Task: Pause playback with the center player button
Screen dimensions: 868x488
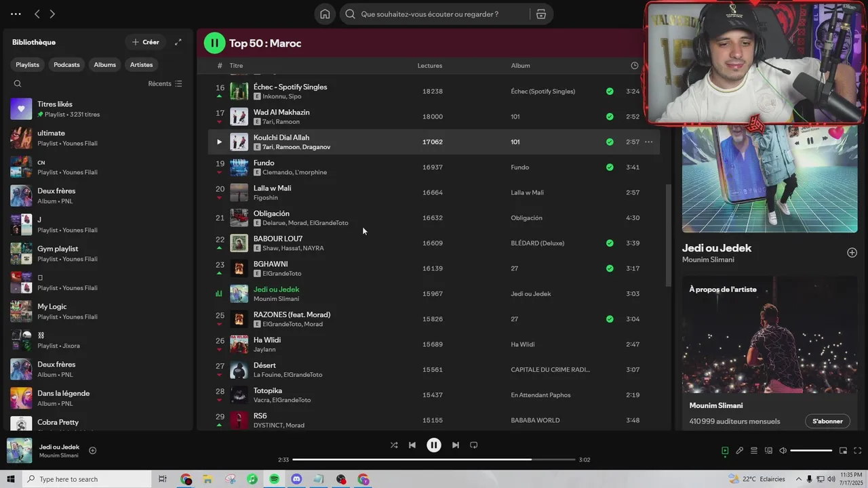Action: pos(434,445)
